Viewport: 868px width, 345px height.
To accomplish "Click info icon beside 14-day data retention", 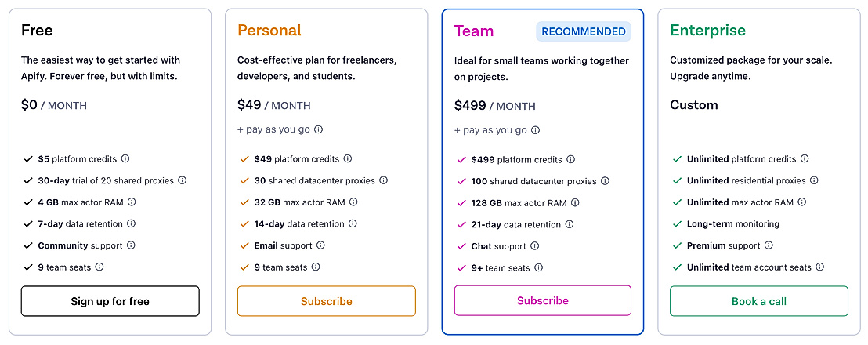I will click(x=353, y=224).
